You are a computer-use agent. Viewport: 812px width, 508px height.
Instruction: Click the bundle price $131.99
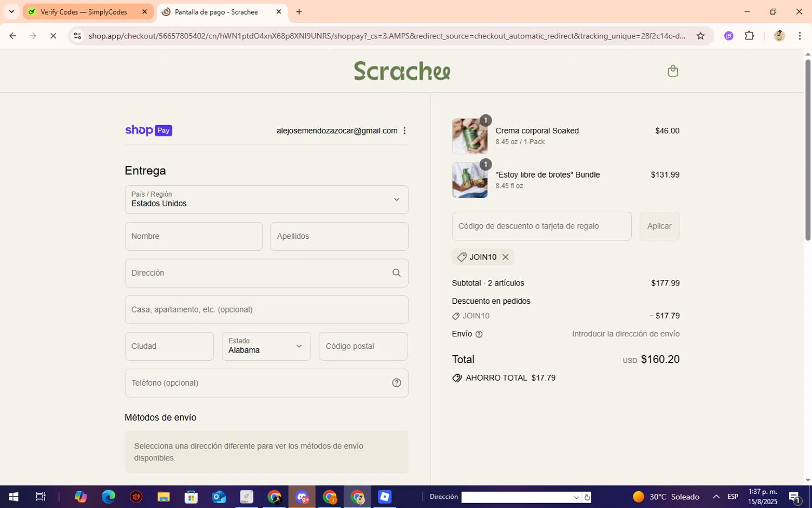(665, 175)
